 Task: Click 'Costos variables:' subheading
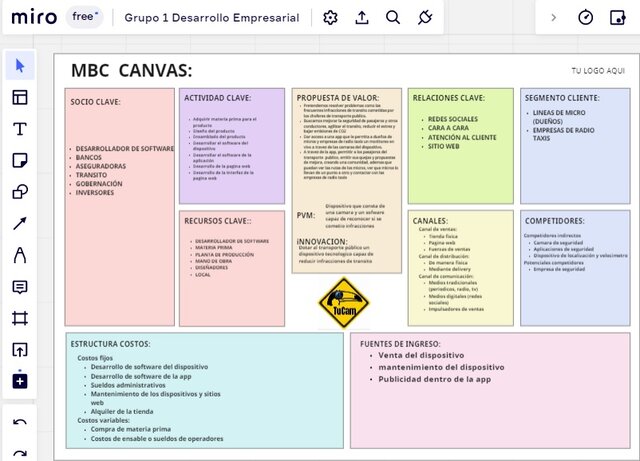pyautogui.click(x=103, y=420)
